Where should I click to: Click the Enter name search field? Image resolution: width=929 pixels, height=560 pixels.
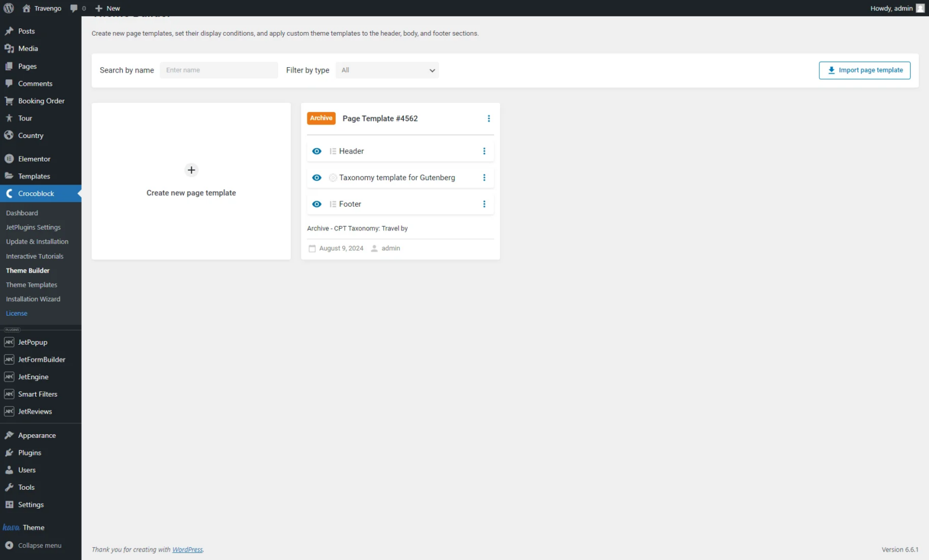pos(218,70)
